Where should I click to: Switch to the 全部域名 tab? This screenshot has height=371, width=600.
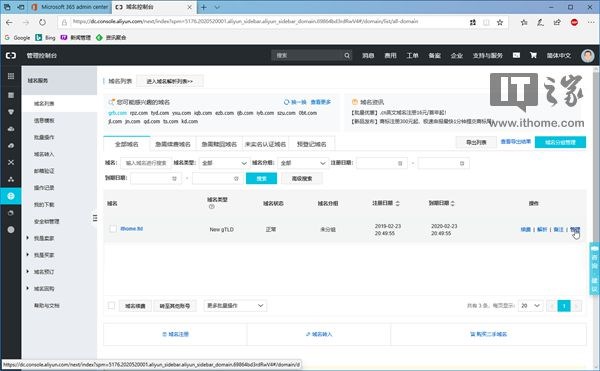(127, 144)
